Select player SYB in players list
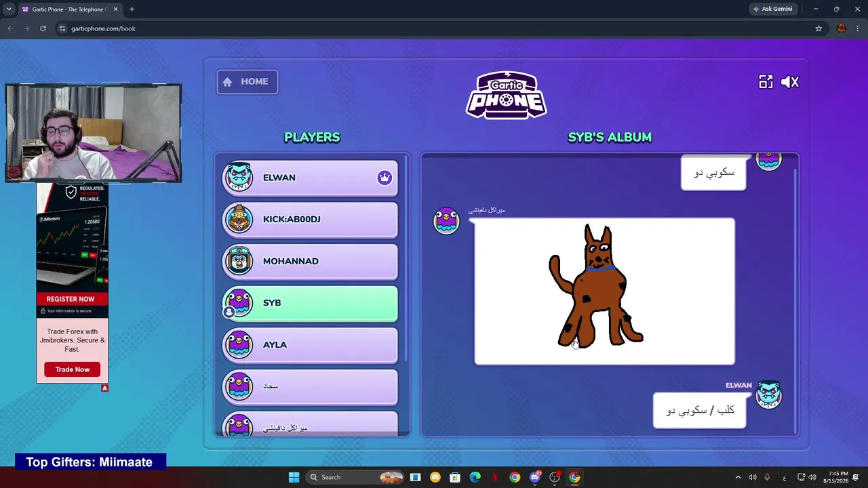 click(x=311, y=304)
